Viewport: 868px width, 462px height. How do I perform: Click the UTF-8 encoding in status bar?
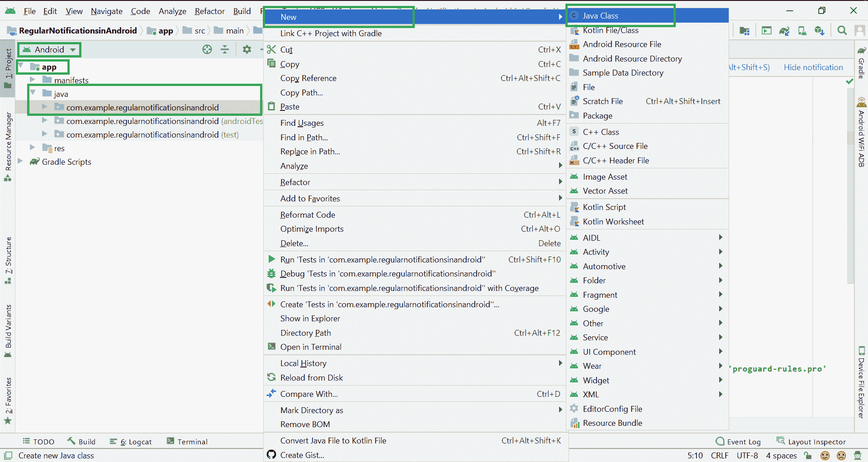tap(747, 456)
